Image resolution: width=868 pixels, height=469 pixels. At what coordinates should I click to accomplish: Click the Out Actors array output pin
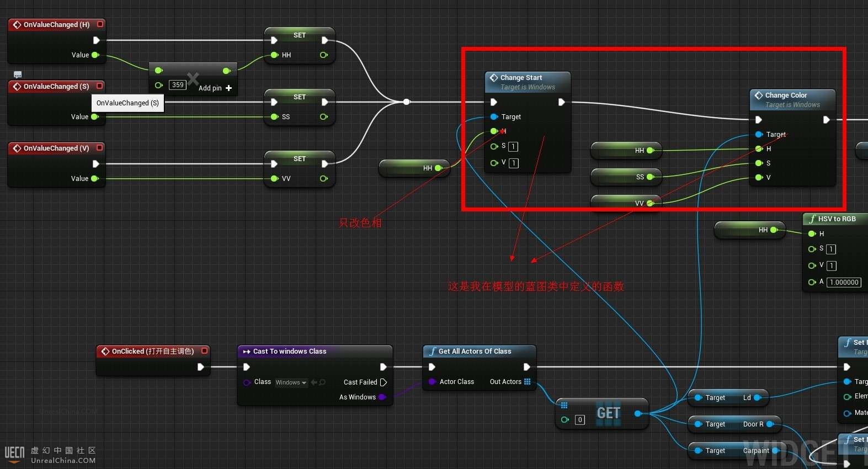coord(527,382)
